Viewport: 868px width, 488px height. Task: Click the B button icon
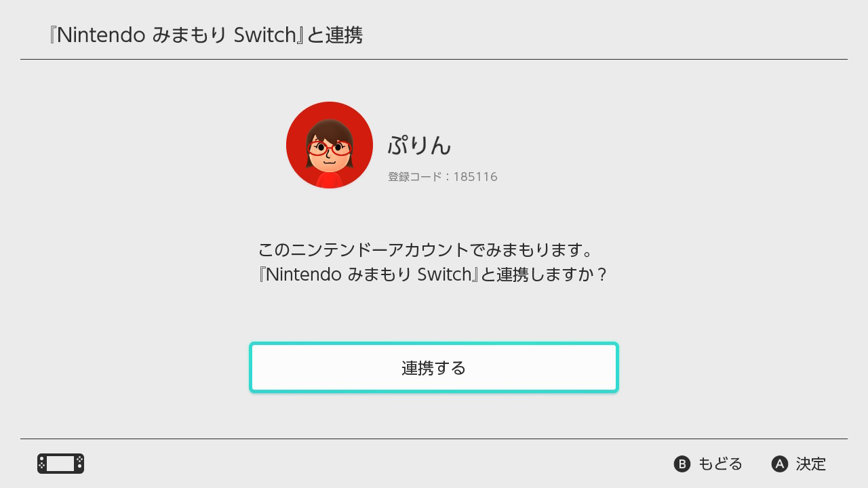pyautogui.click(x=682, y=464)
